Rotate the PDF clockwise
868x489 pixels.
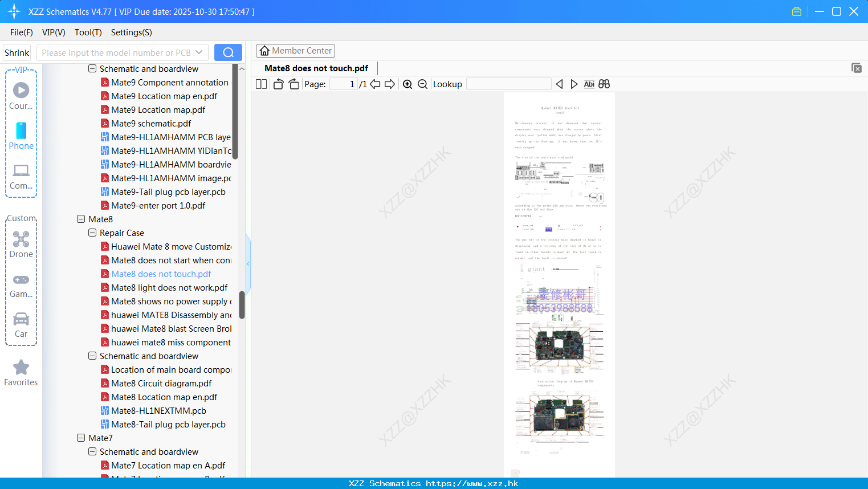[294, 84]
